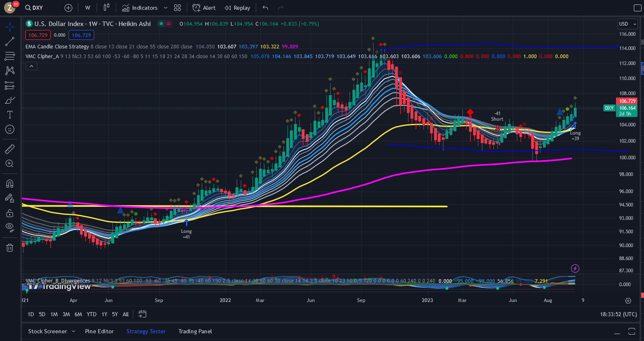
Task: Open the USD currency dropdown
Action: click(627, 24)
